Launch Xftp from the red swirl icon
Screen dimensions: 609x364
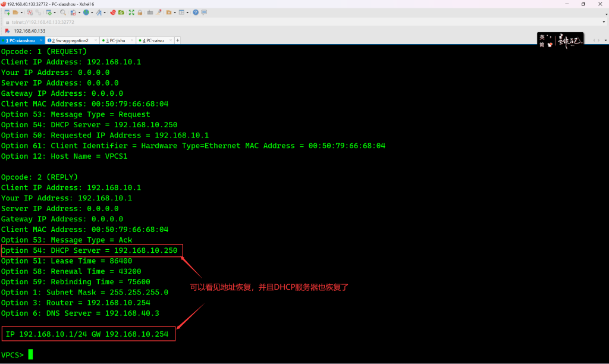point(112,12)
